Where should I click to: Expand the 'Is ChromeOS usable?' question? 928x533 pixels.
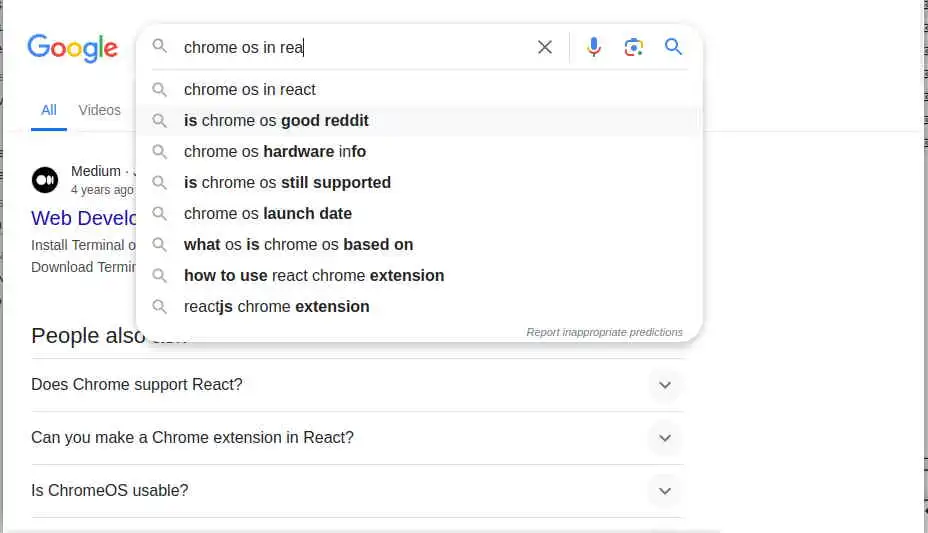click(x=664, y=491)
